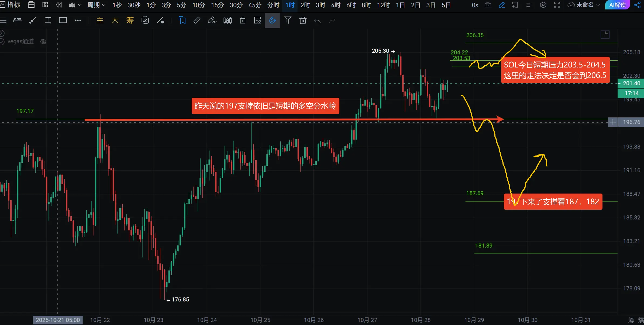This screenshot has width=644, height=325.
Task: Open the candlestick chart type dropdown
Action: click(x=75, y=5)
